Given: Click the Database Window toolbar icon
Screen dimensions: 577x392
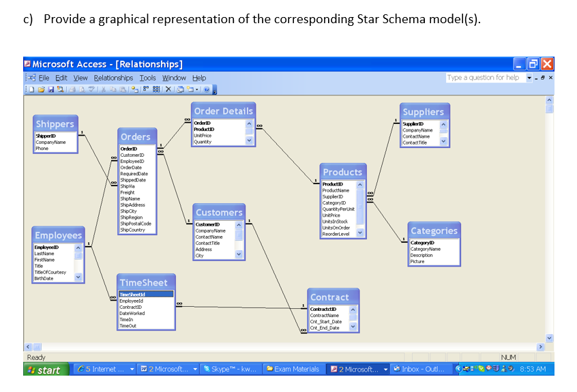Looking at the screenshot, I should tap(180, 89).
